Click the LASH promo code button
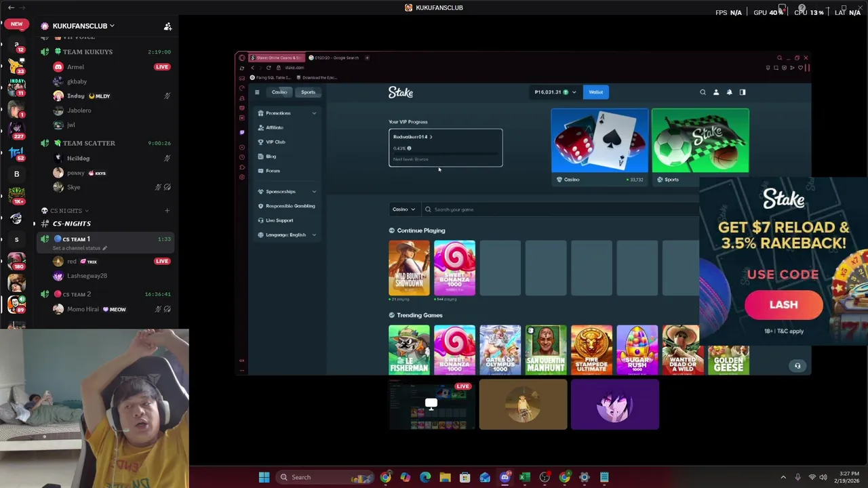This screenshot has height=488, width=868. [x=784, y=305]
